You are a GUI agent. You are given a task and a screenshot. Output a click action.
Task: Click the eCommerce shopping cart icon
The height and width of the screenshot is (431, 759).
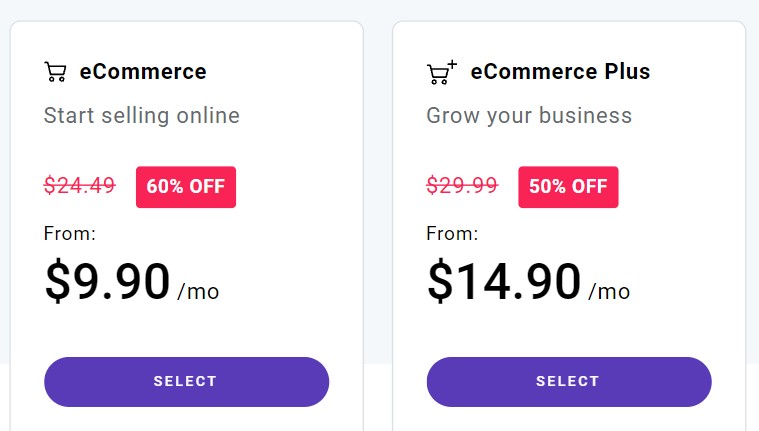[55, 72]
